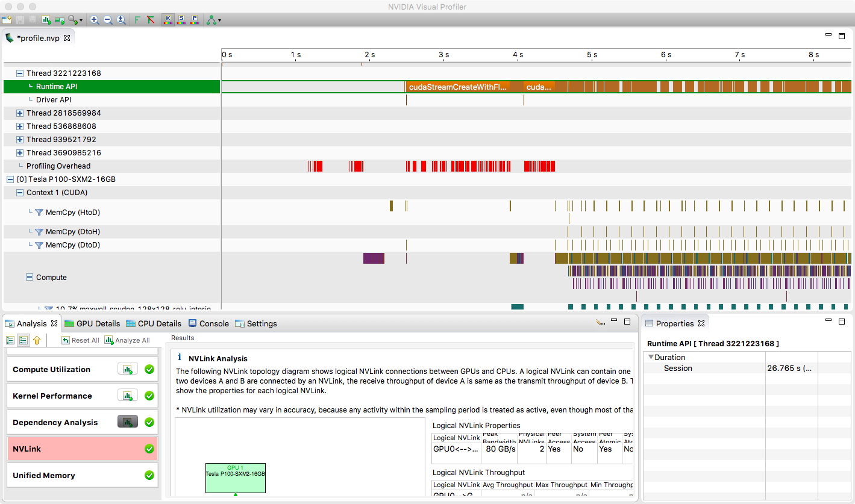Click the orange up arrow in the Analysis panel
The image size is (855, 504).
tap(37, 340)
